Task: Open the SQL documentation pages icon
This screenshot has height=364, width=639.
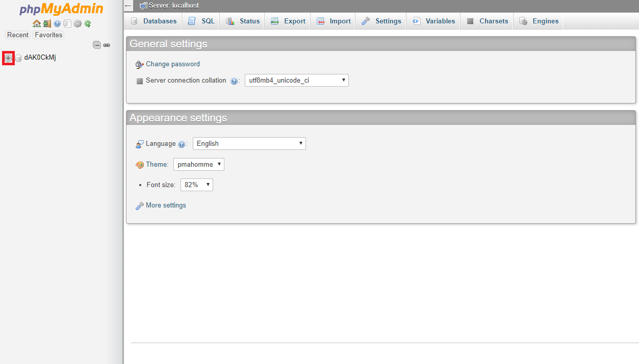Action: tap(67, 23)
